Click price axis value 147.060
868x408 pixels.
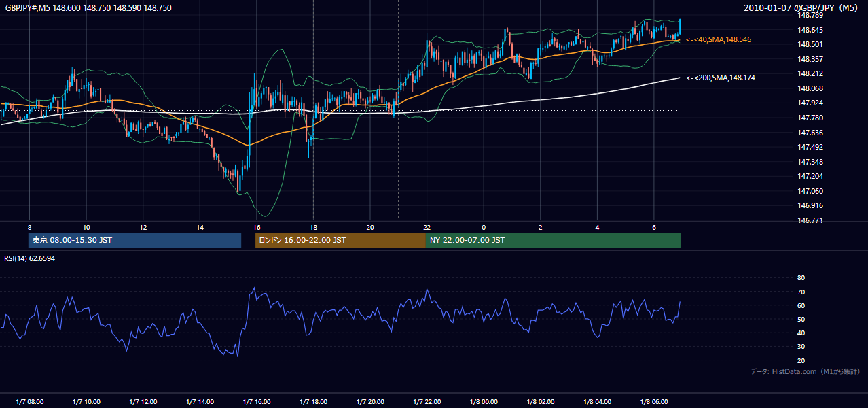coord(810,191)
